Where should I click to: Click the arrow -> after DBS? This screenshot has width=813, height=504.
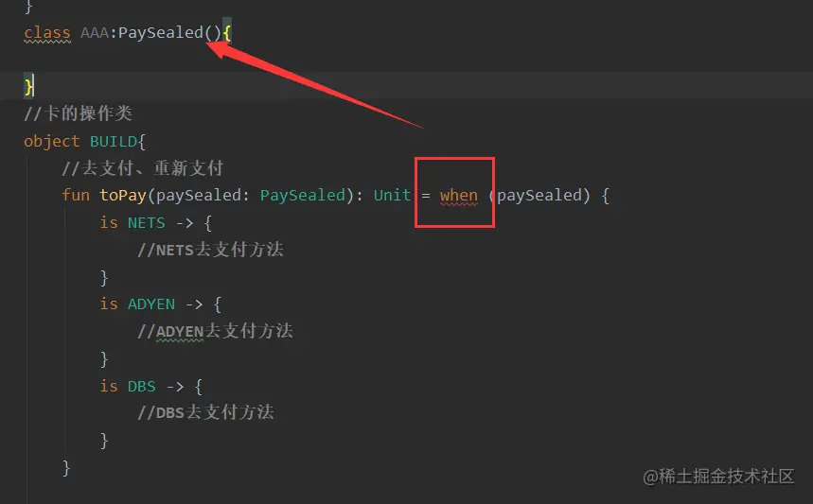point(175,387)
